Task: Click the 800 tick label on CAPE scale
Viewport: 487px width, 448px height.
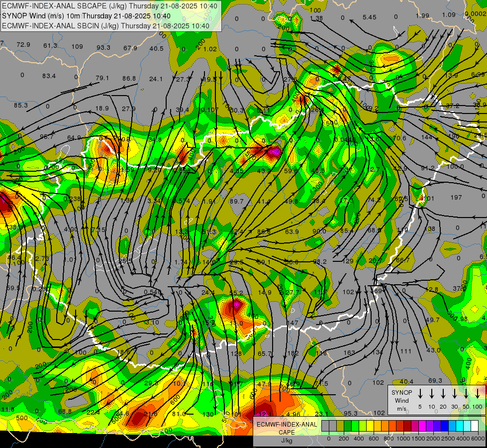Action: (389, 439)
